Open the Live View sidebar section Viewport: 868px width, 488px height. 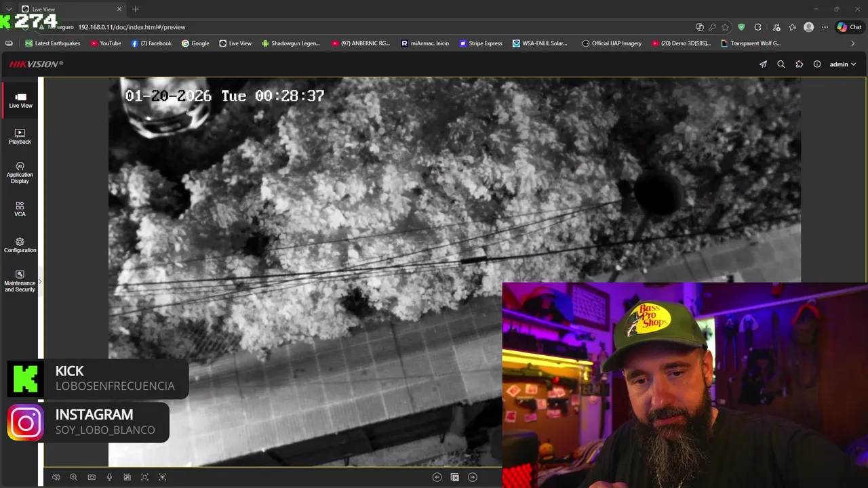(20, 100)
